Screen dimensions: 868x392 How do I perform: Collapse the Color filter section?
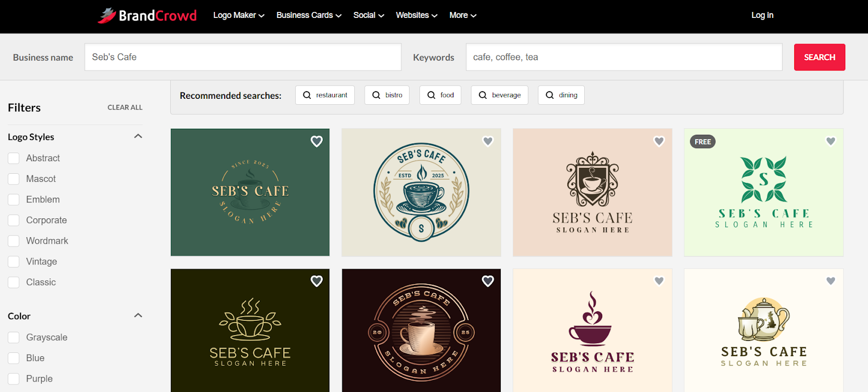click(x=138, y=315)
